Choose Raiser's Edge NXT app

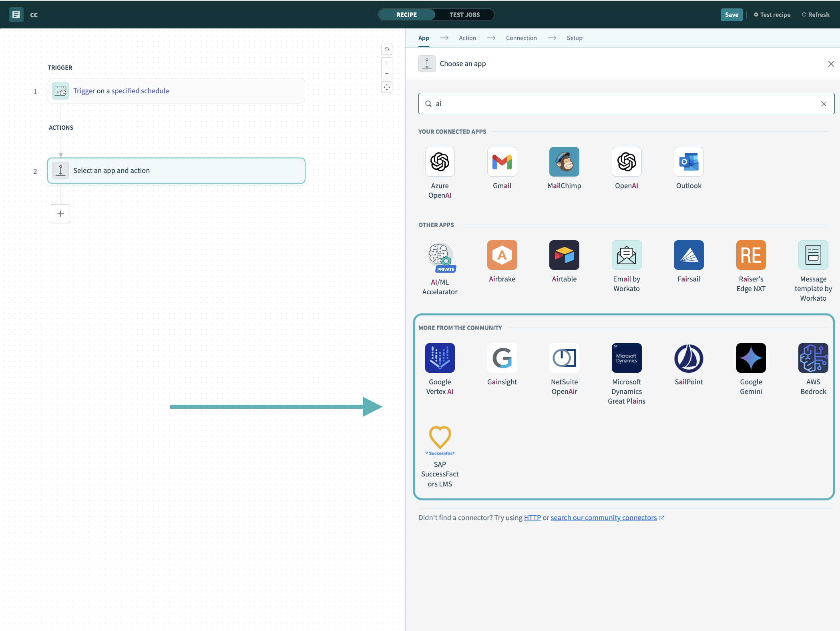click(751, 255)
